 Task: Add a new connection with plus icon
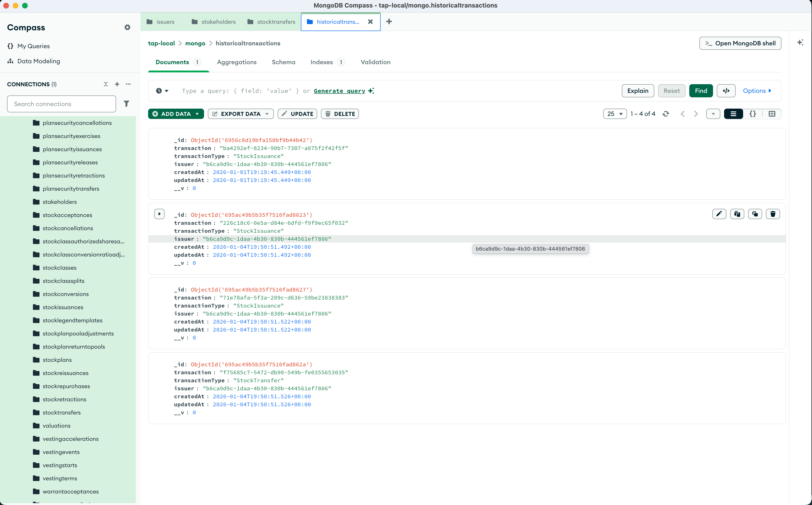coord(117,84)
